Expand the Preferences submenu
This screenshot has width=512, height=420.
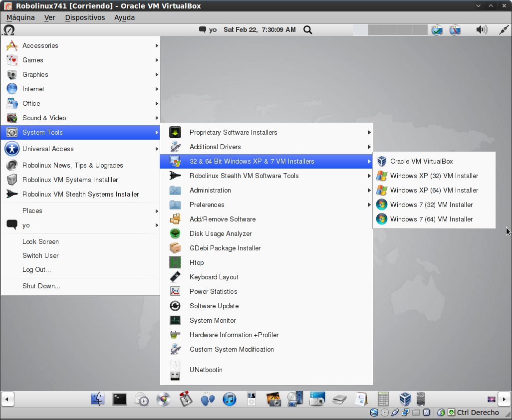click(207, 205)
